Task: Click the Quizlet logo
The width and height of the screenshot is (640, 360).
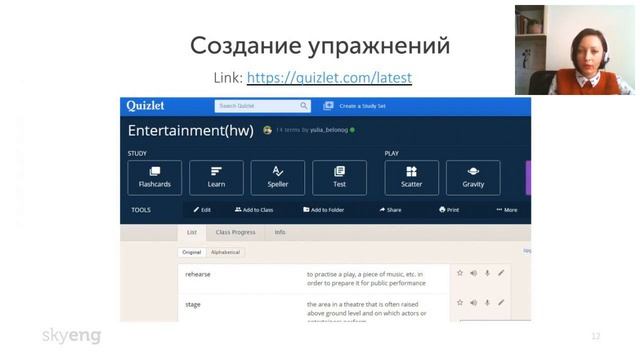Action: 145,106
